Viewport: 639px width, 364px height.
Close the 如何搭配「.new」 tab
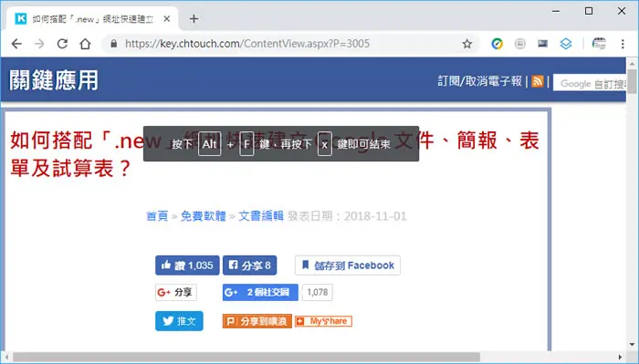(x=167, y=19)
